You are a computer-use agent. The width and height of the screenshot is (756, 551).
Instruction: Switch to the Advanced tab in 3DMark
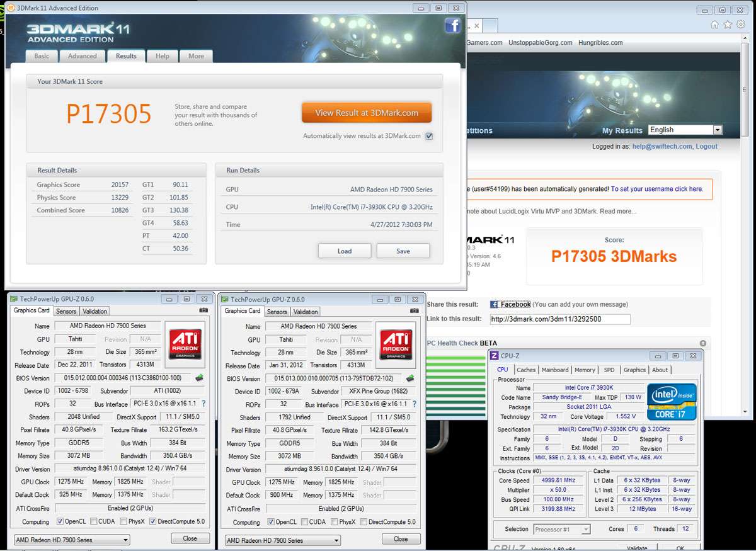(83, 56)
